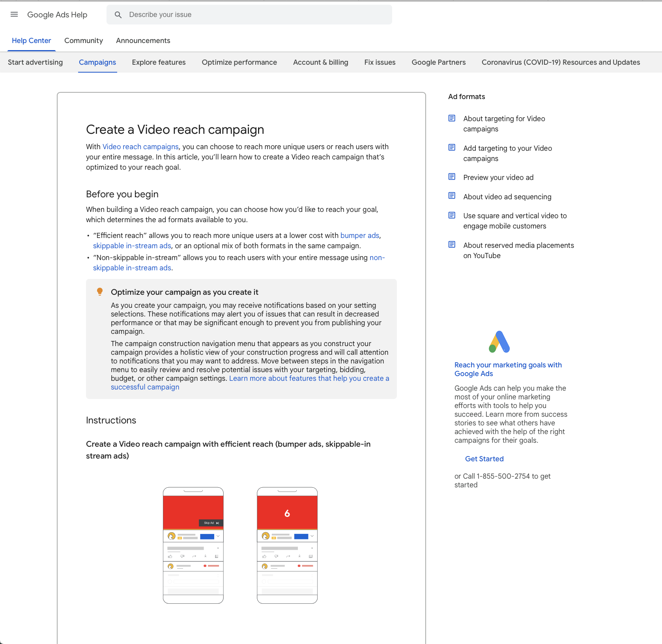Viewport: 662px width, 644px height.
Task: Open Coronavirus (COVID-19) Resources and Updates
Action: [561, 62]
